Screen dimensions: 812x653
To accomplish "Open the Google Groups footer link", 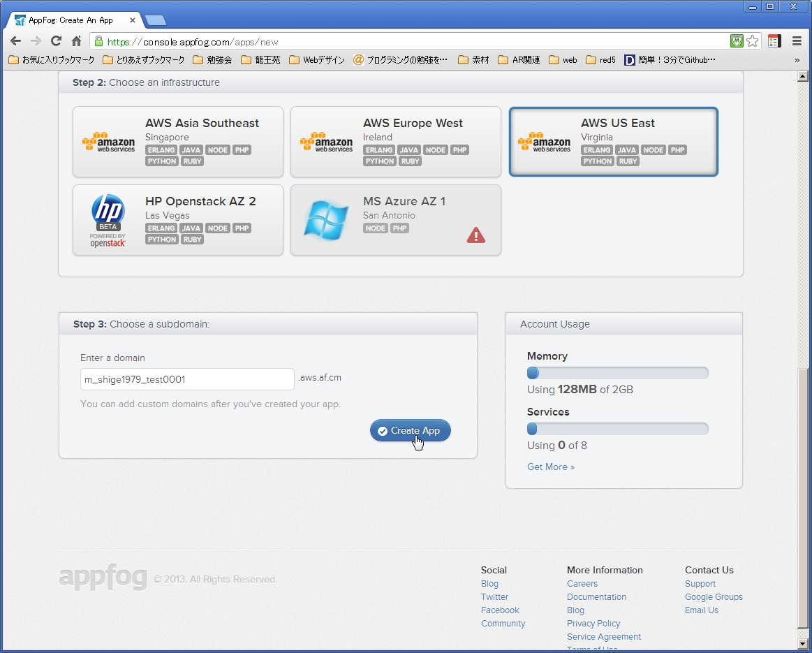I will (714, 596).
